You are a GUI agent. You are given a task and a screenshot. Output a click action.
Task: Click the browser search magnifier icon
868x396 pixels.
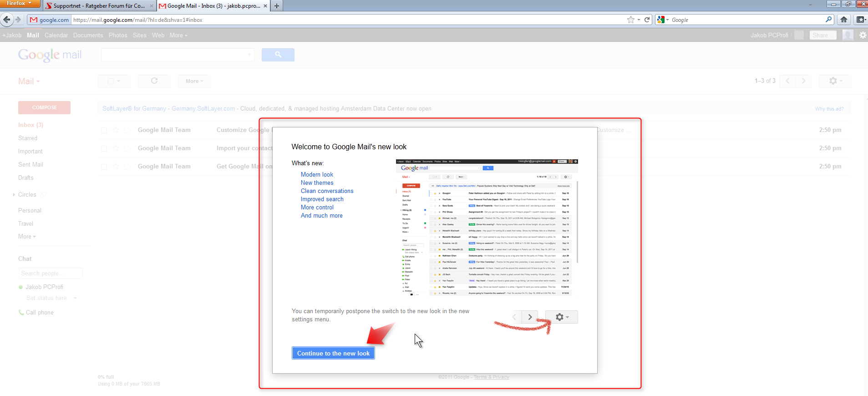pyautogui.click(x=828, y=20)
